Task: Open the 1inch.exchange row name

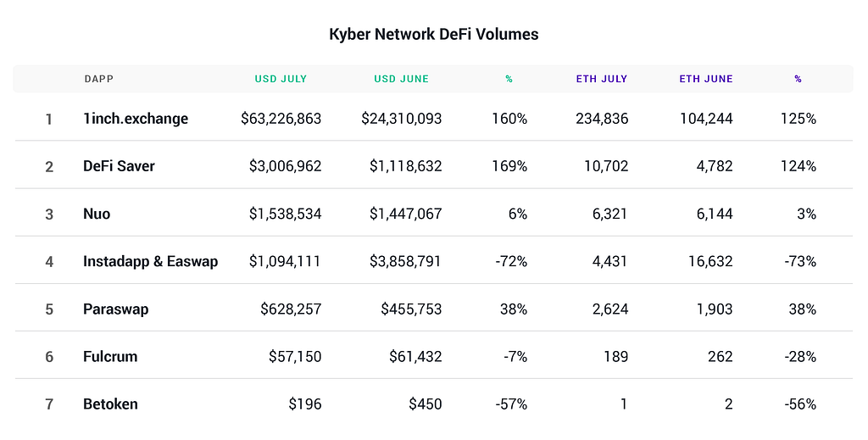Action: [136, 119]
